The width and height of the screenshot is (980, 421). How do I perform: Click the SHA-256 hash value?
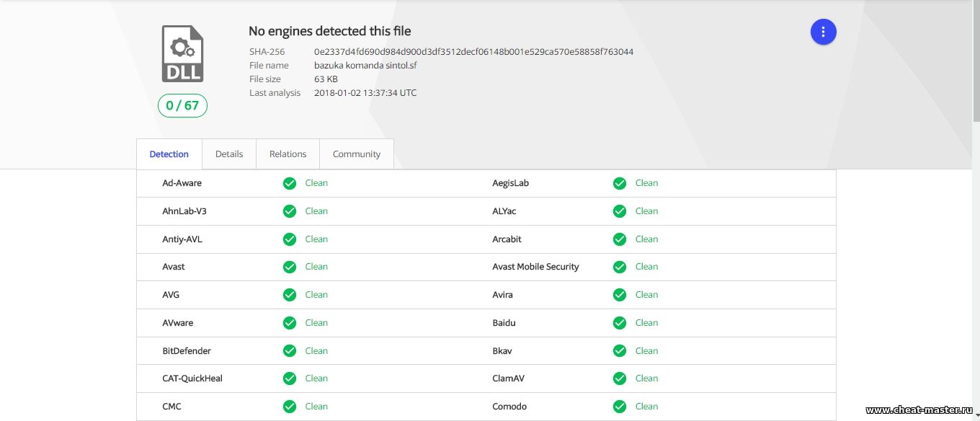click(473, 52)
